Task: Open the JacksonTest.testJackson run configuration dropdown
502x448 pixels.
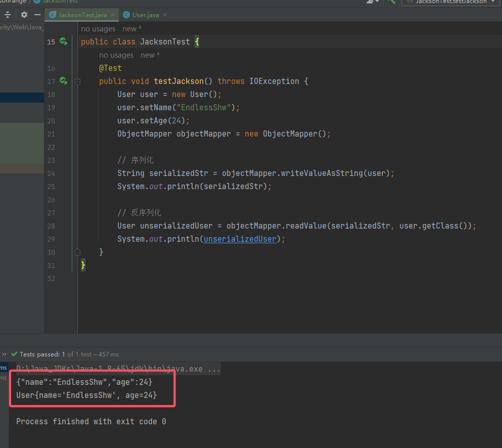Action: [451, 2]
